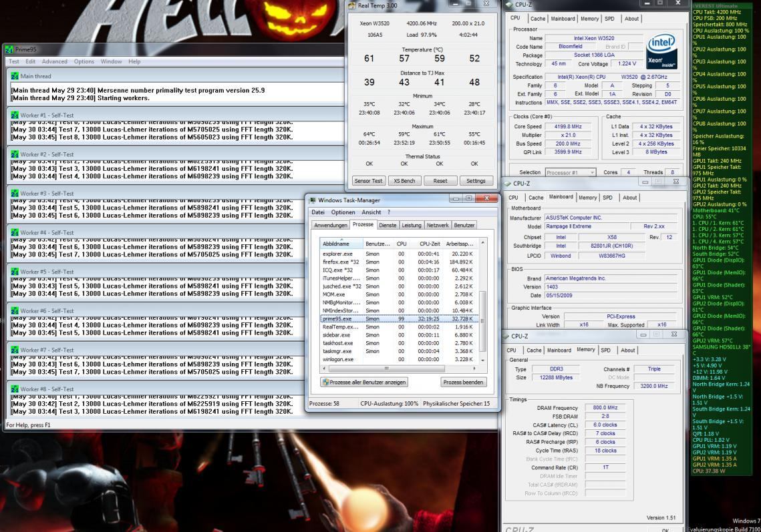Image resolution: width=761 pixels, height=532 pixels.
Task: Switch to Leistung tab in Task-Manager
Action: click(x=412, y=226)
